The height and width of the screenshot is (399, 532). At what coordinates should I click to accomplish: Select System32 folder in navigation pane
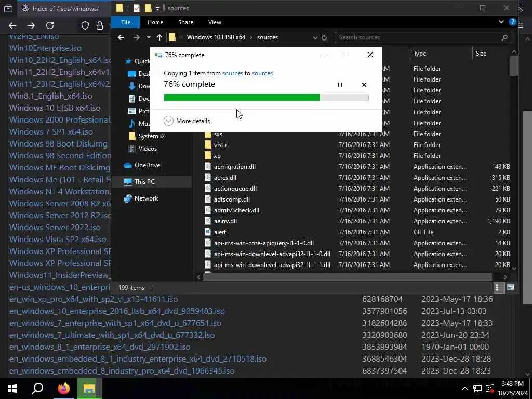coord(151,136)
